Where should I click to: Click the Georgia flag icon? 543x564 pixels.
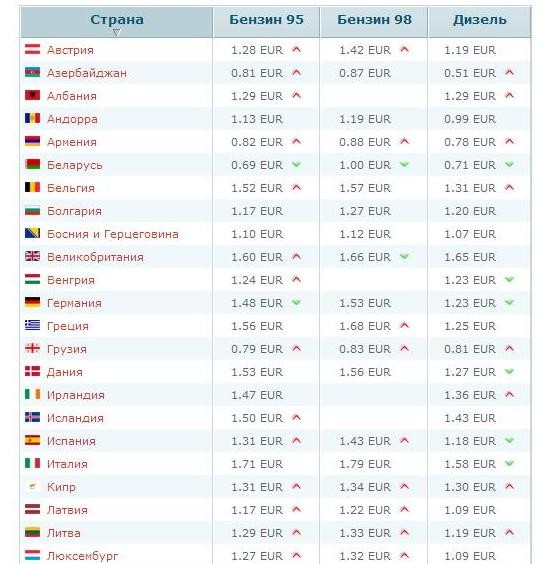point(32,348)
